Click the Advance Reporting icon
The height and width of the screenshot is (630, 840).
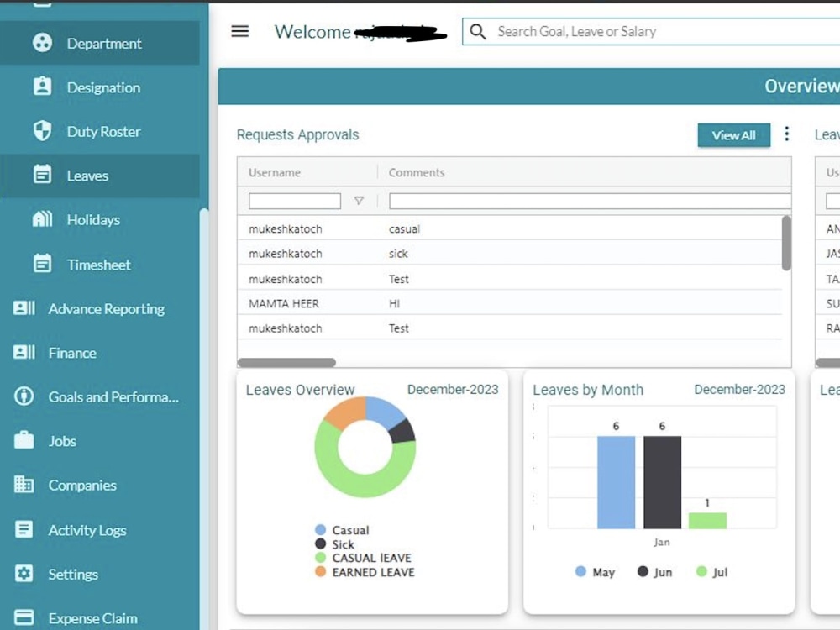click(24, 308)
